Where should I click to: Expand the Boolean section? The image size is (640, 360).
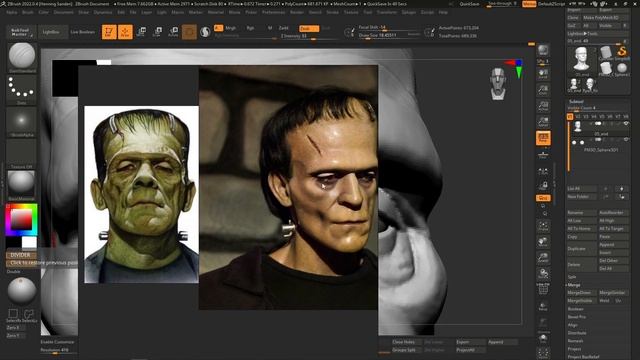tap(576, 309)
